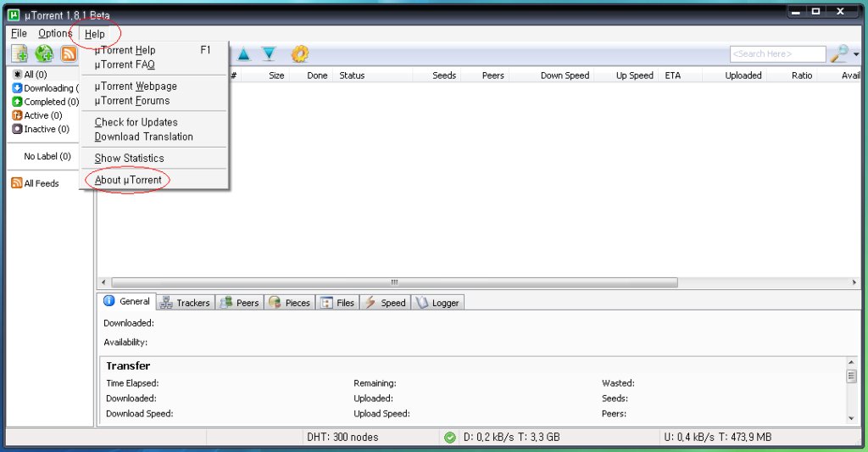Select All Feeds in sidebar
This screenshot has height=452, width=868.
click(36, 183)
